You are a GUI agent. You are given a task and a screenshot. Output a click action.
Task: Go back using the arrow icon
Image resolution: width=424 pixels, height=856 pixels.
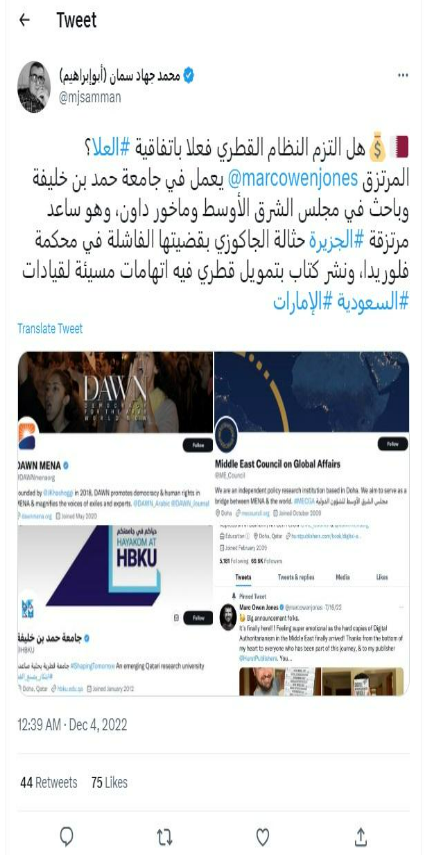[x=24, y=20]
